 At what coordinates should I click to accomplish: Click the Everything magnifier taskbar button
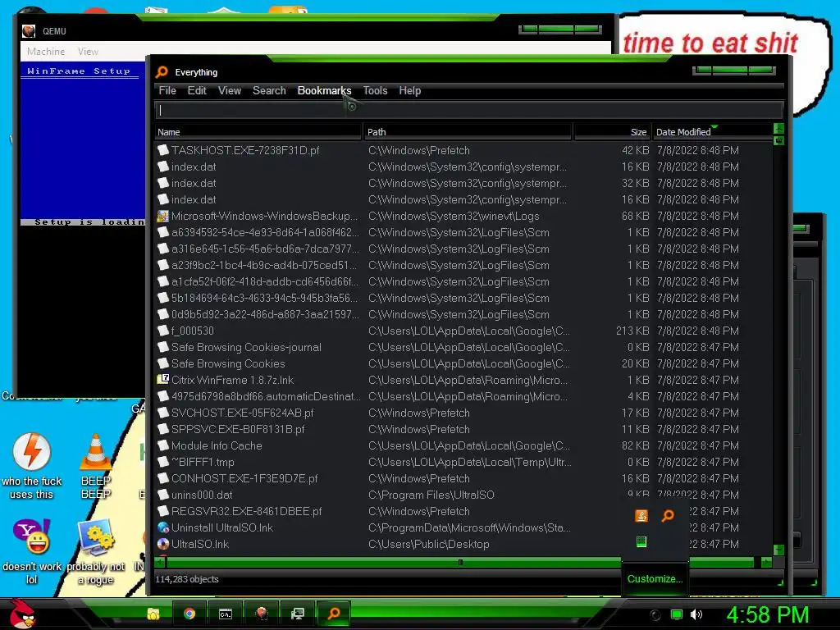pos(334,614)
